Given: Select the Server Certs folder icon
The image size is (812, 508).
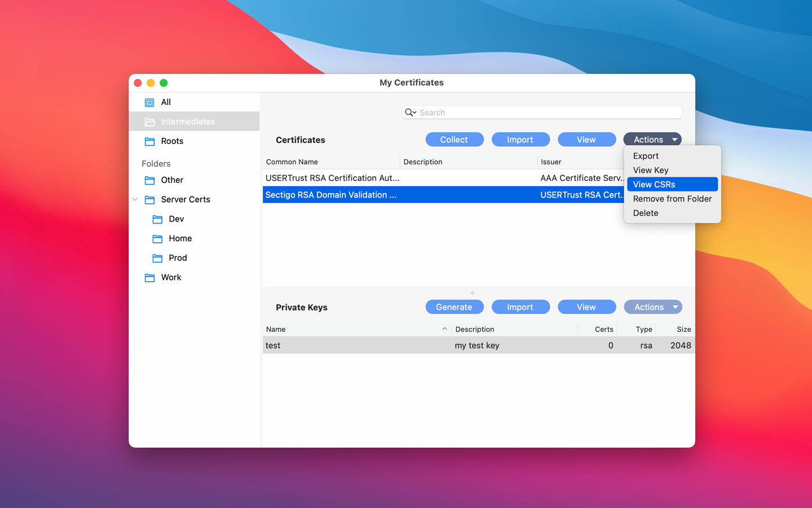Looking at the screenshot, I should click(150, 199).
